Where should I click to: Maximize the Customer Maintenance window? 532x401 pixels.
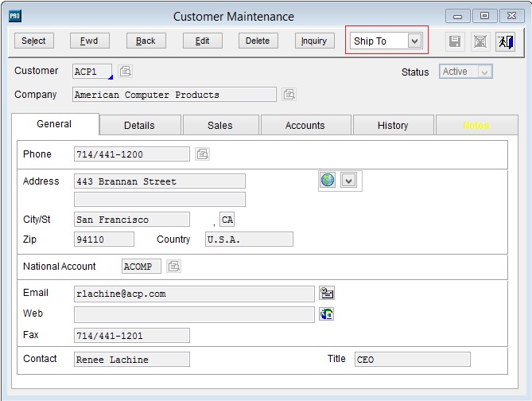coord(484,16)
